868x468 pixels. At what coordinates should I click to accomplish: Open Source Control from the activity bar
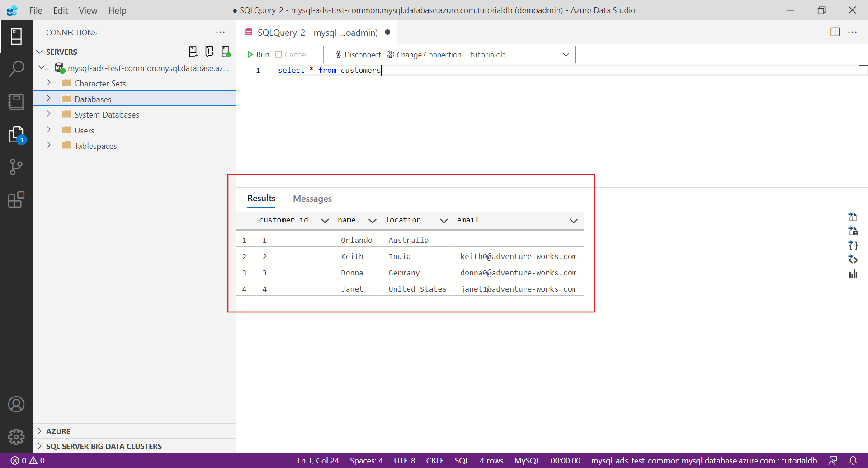[x=16, y=167]
